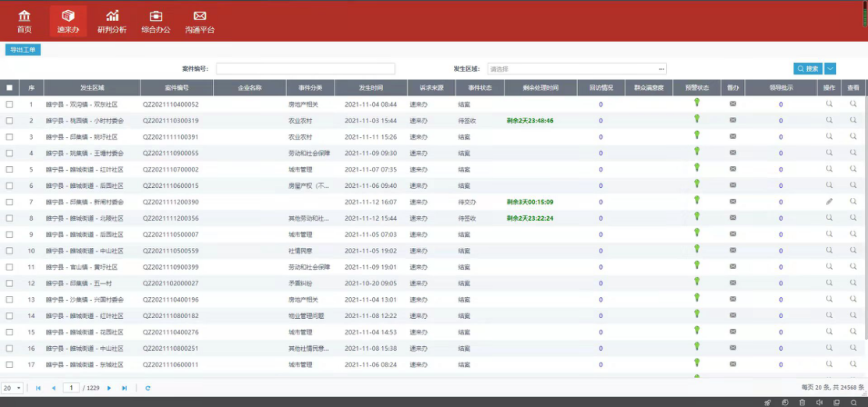
Task: Click the 督办 envelope icon in row 1
Action: point(733,104)
